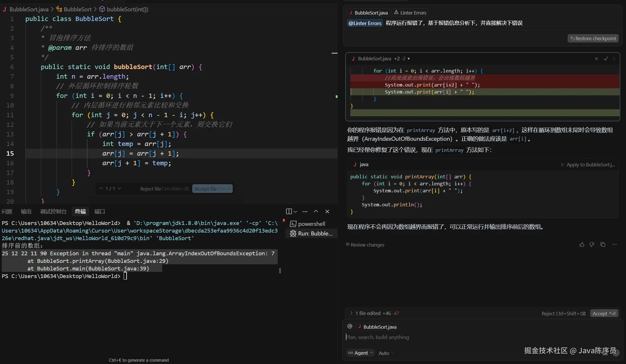Copy the chat response
This screenshot has height=364, width=626.
[x=603, y=245]
